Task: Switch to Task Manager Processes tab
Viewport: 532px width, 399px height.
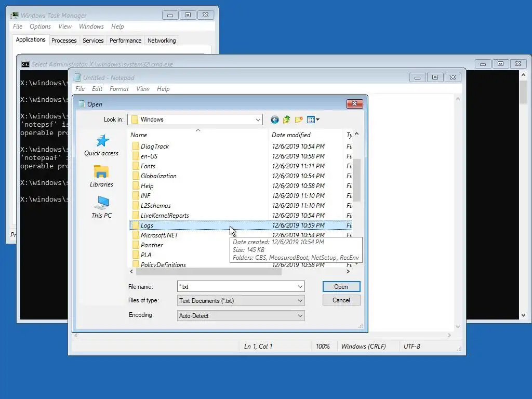Action: click(64, 41)
